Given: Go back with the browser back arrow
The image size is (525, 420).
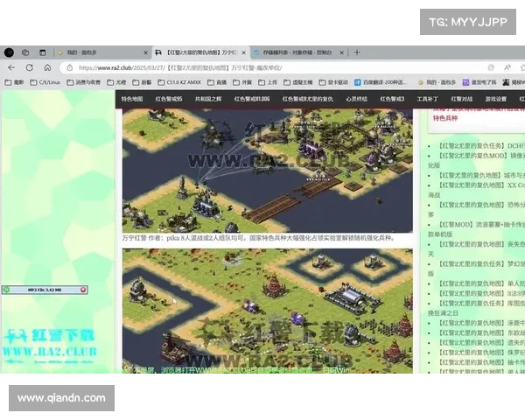Looking at the screenshot, I should [x=11, y=67].
